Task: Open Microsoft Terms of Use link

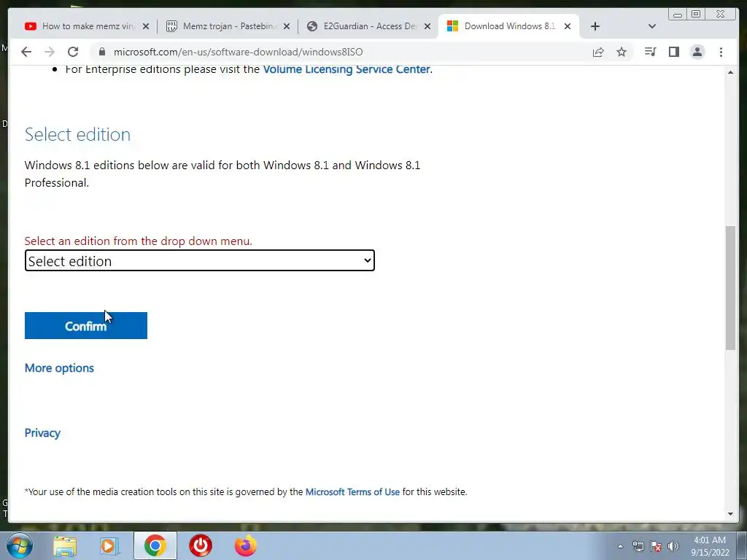Action: (x=352, y=492)
